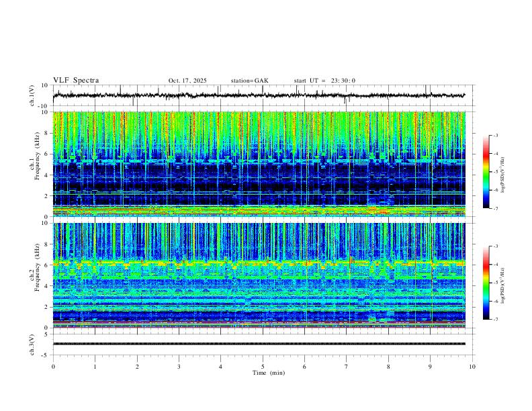Click the "start UT = 23:30:0" header text

pos(324,81)
